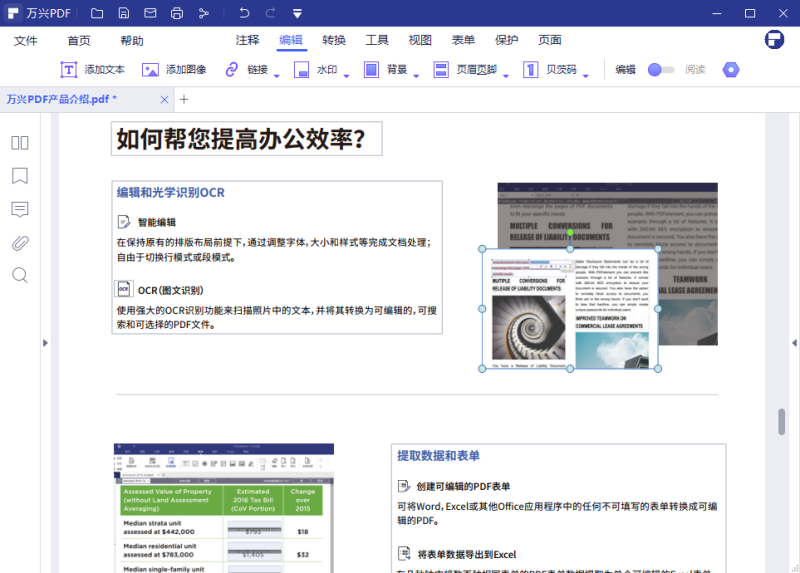
Task: Select the 添加图像 tool
Action: coord(174,69)
